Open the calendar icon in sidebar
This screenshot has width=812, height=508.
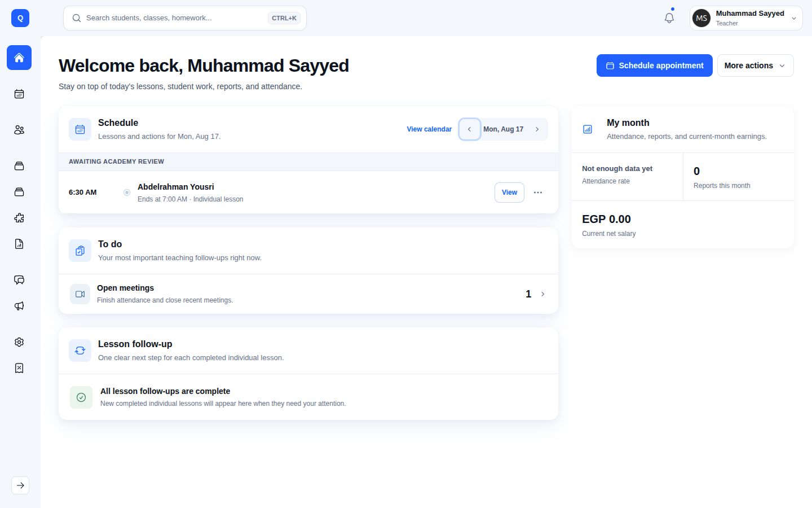pyautogui.click(x=19, y=94)
